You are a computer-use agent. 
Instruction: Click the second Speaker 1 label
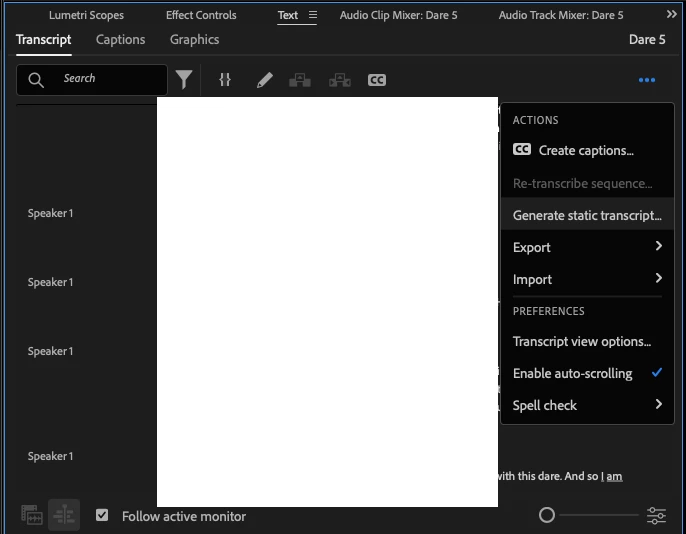point(50,282)
